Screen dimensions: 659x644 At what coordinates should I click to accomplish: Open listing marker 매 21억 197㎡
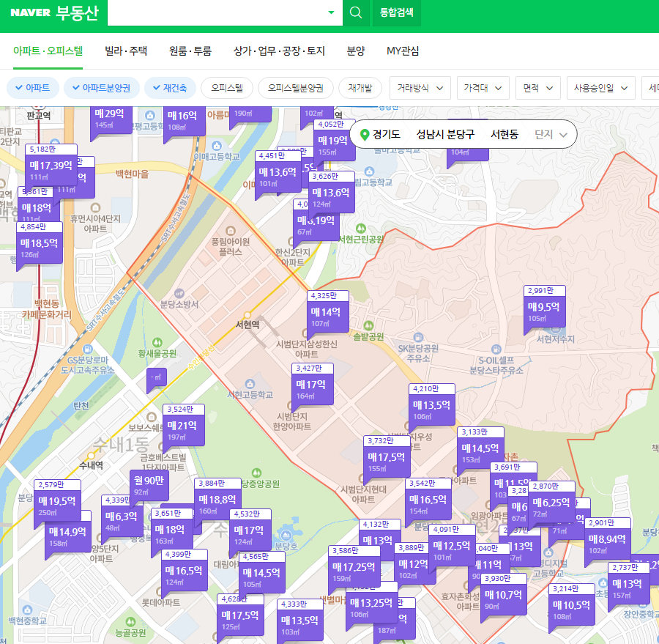pos(184,425)
